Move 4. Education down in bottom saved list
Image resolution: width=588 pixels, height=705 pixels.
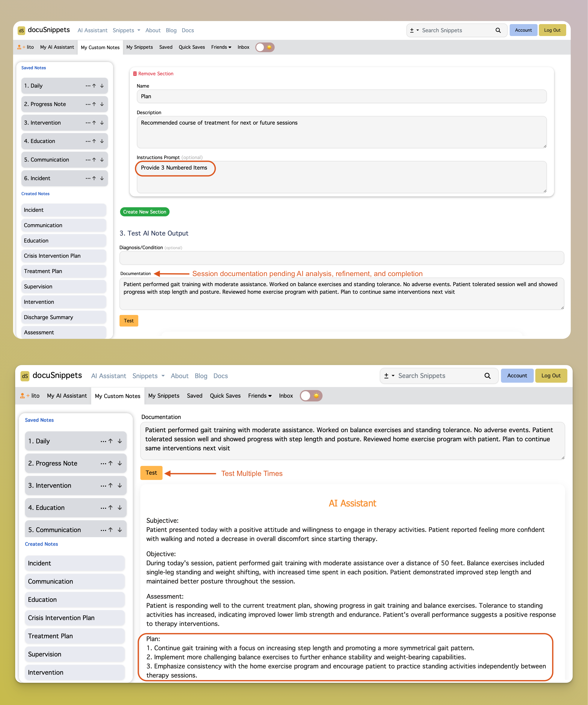pyautogui.click(x=119, y=508)
